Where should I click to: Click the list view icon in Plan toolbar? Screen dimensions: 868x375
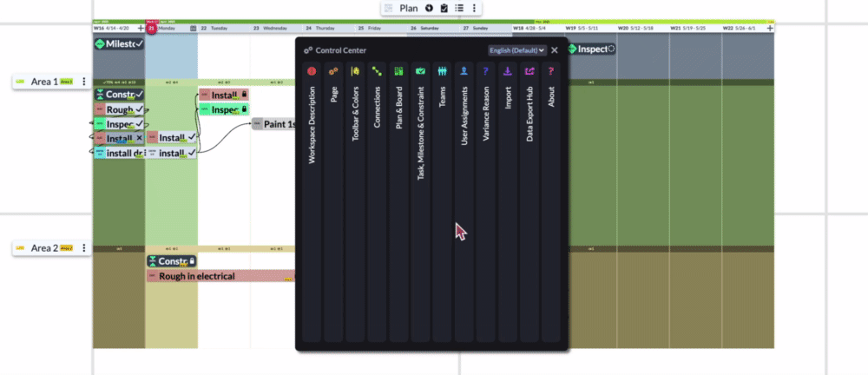[x=459, y=9]
